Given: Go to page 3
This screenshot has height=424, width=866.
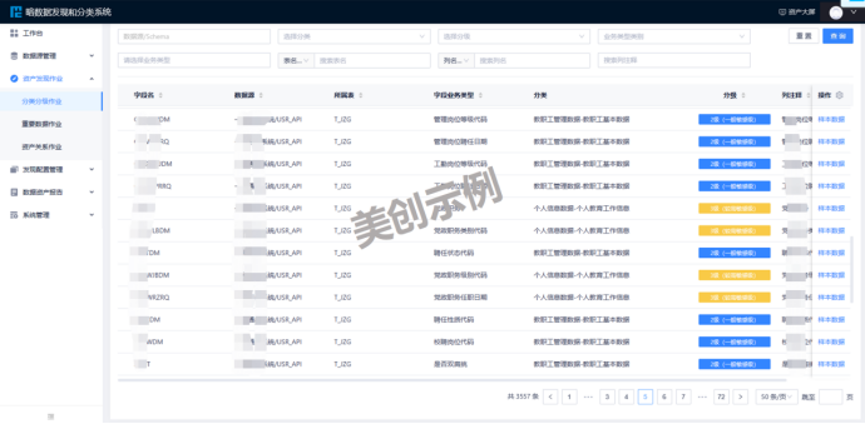Looking at the screenshot, I should 607,396.
